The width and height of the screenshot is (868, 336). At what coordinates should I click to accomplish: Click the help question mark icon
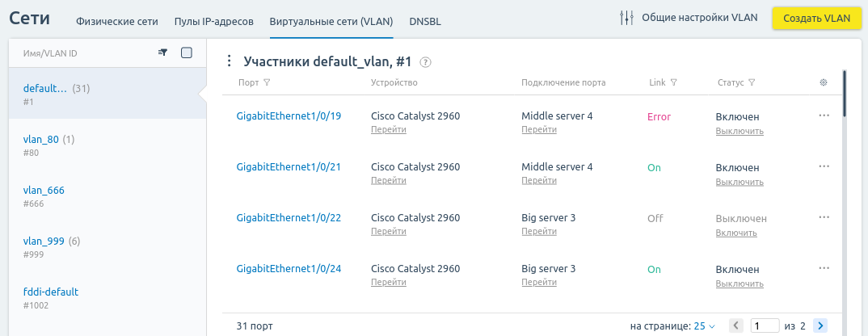425,62
